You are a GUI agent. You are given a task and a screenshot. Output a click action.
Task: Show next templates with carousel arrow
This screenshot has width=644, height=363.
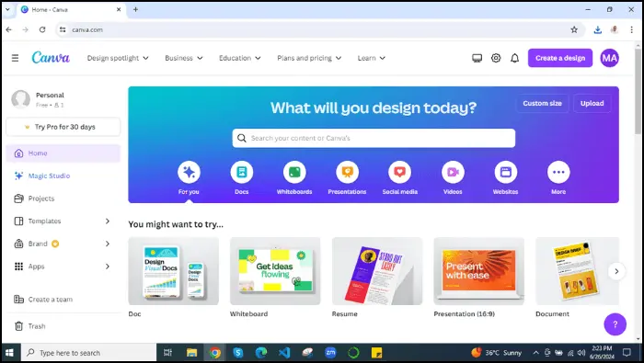coord(616,271)
